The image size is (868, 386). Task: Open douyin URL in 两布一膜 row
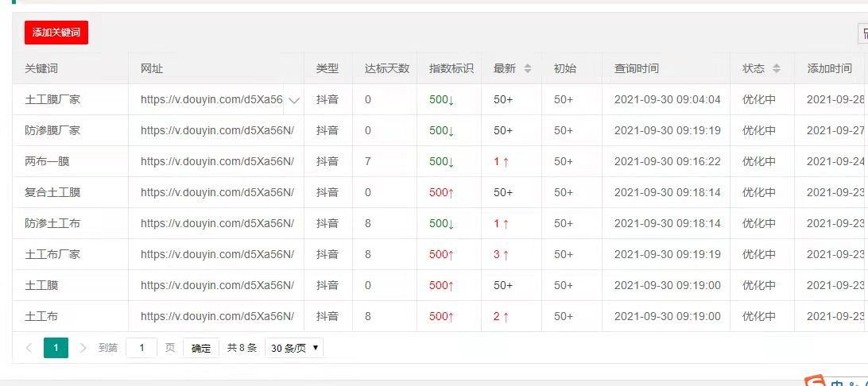[217, 161]
